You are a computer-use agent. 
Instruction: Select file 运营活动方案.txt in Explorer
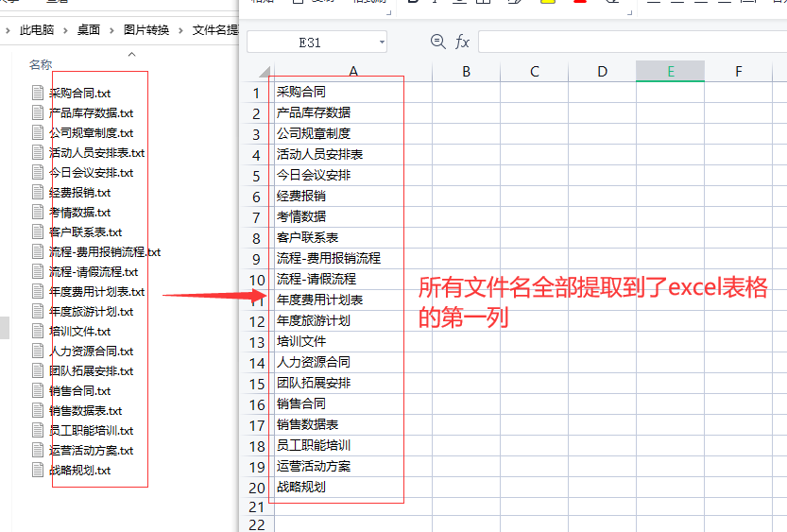coord(91,450)
